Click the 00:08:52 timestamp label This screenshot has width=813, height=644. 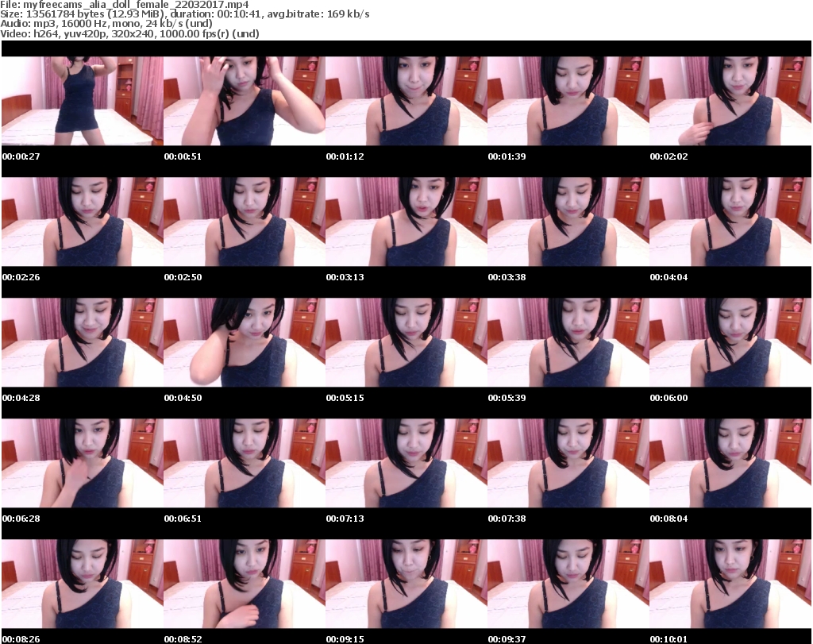click(x=183, y=639)
